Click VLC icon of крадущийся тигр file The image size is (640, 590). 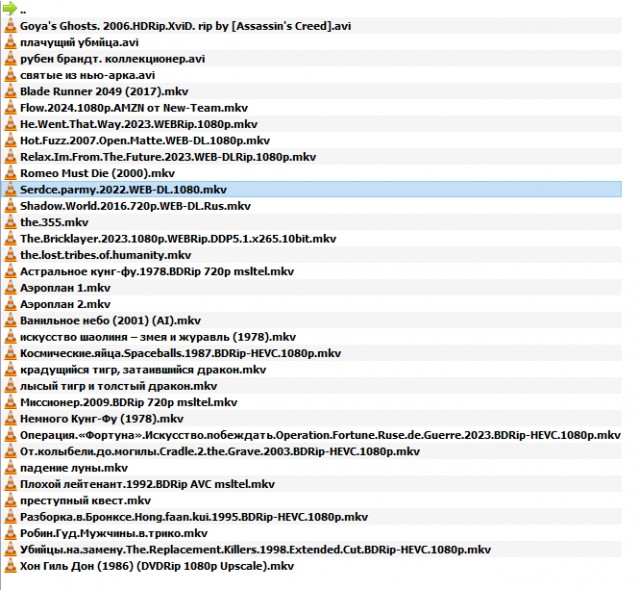coord(10,369)
